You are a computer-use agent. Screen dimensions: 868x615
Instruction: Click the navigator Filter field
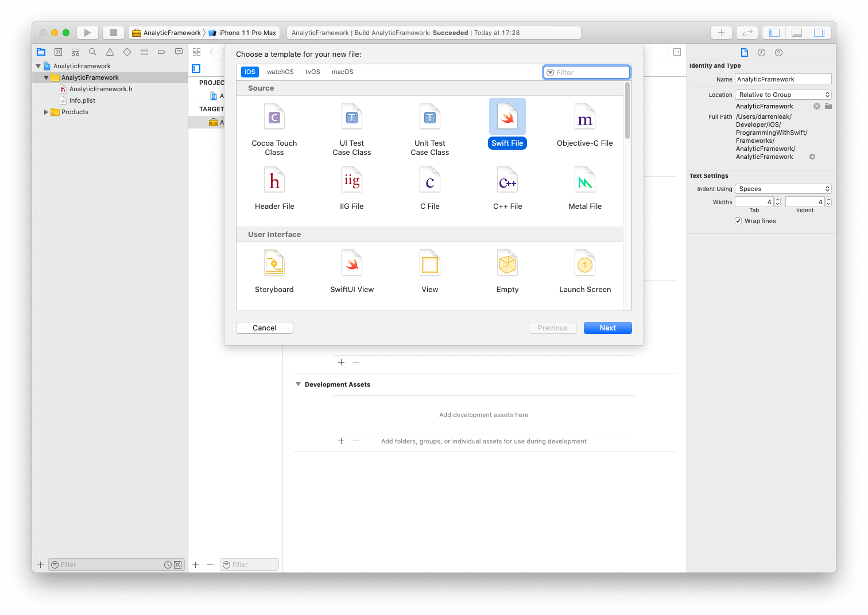point(116,565)
